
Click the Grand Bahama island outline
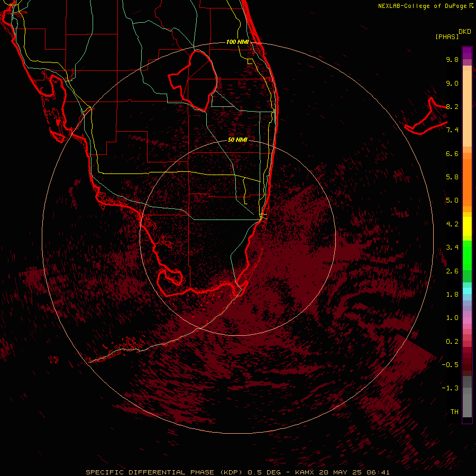(426, 117)
